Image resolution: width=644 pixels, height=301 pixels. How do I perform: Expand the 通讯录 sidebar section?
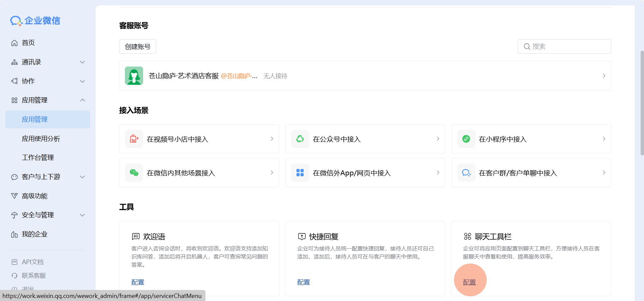pyautogui.click(x=82, y=62)
